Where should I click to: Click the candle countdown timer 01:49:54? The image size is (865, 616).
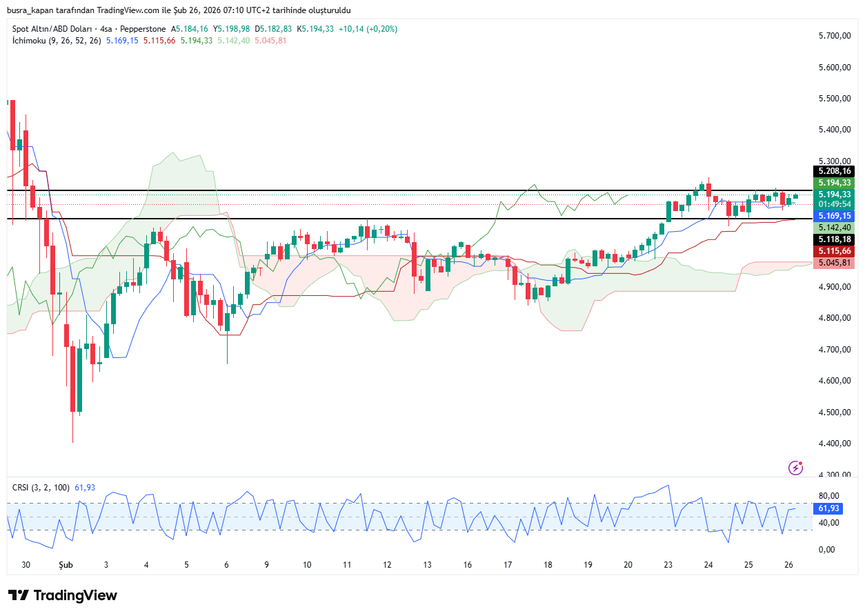coord(835,205)
